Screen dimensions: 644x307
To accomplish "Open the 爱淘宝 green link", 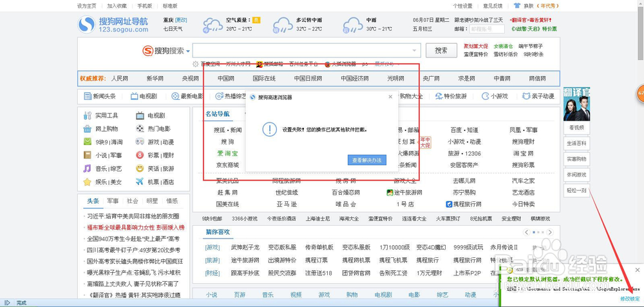I will click(x=227, y=153).
